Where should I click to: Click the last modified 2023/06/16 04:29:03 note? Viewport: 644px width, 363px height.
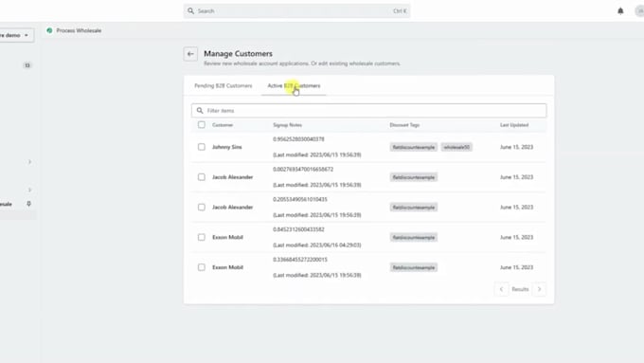point(317,245)
